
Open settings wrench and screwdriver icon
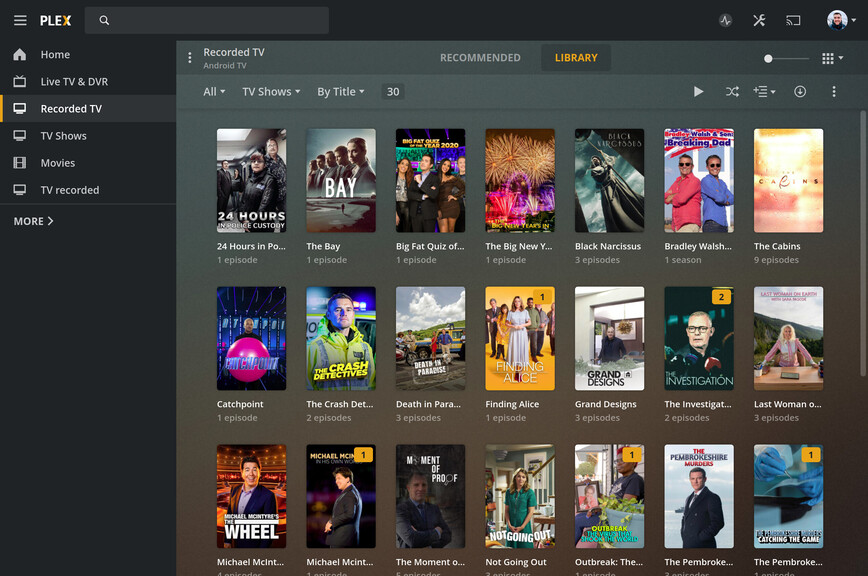coord(759,20)
